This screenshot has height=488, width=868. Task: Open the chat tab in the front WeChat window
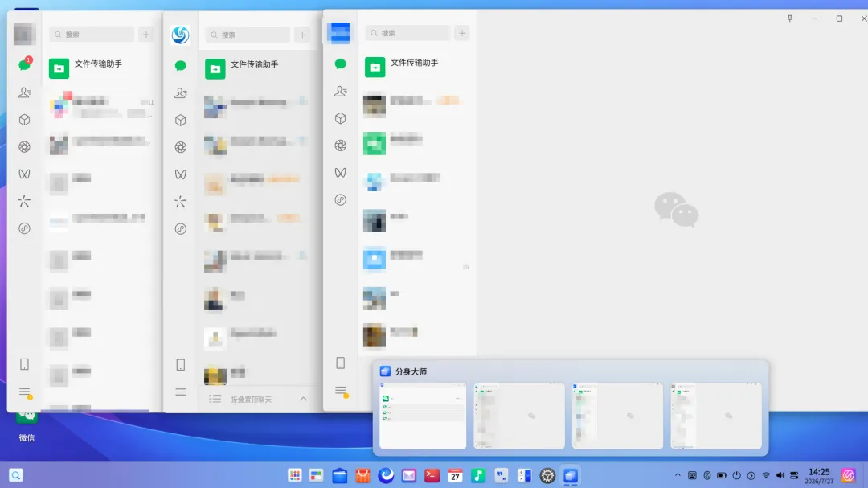pos(341,64)
